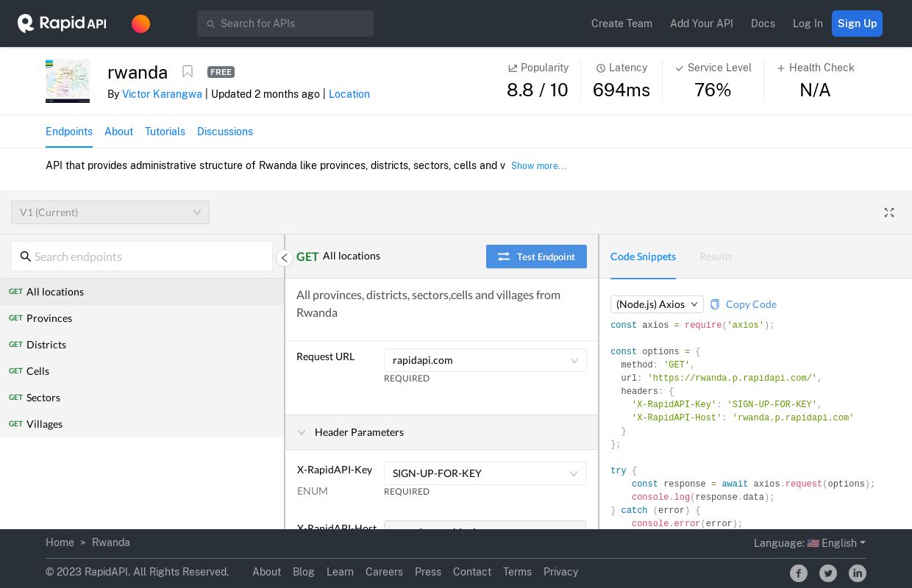This screenshot has height=588, width=912.
Task: Open Docs in the header
Action: [763, 24]
